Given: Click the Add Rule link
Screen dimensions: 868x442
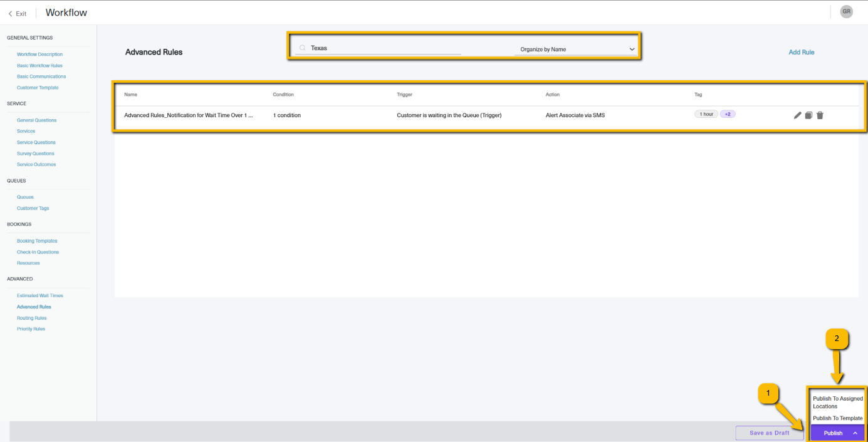Looking at the screenshot, I should (802, 52).
